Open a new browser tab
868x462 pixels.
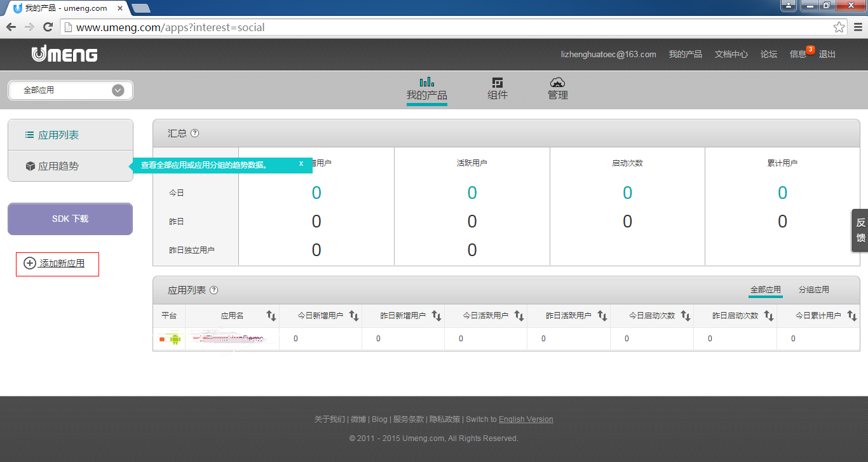pos(140,8)
